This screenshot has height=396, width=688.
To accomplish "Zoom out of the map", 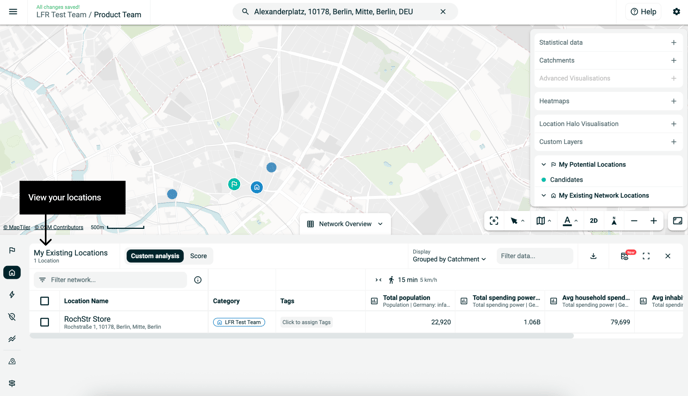I will (x=634, y=221).
